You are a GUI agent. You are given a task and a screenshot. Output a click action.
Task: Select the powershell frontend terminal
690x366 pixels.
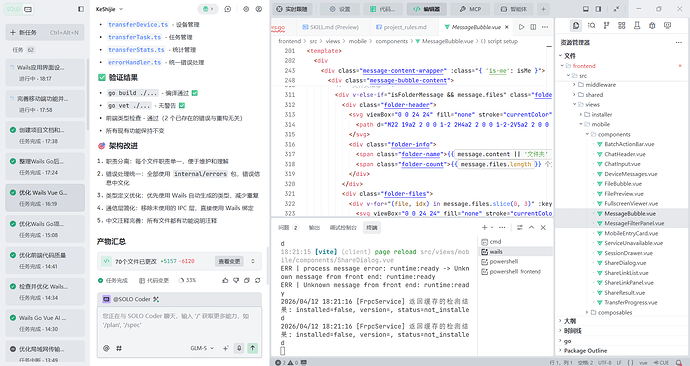click(514, 271)
